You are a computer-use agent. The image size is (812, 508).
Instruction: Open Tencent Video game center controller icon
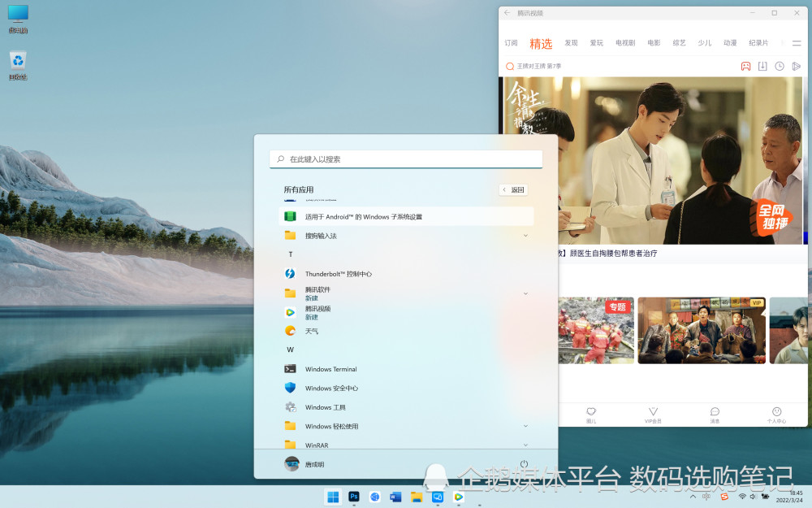[745, 67]
